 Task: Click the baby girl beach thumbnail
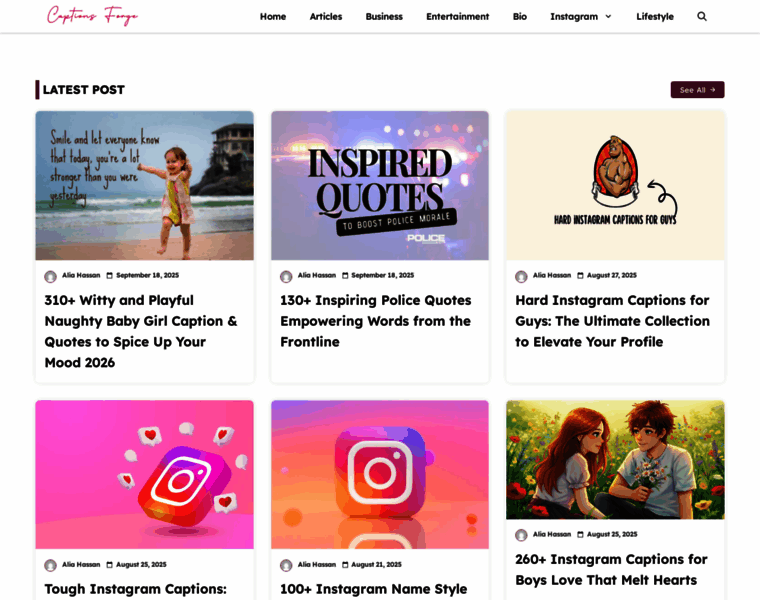tap(144, 186)
